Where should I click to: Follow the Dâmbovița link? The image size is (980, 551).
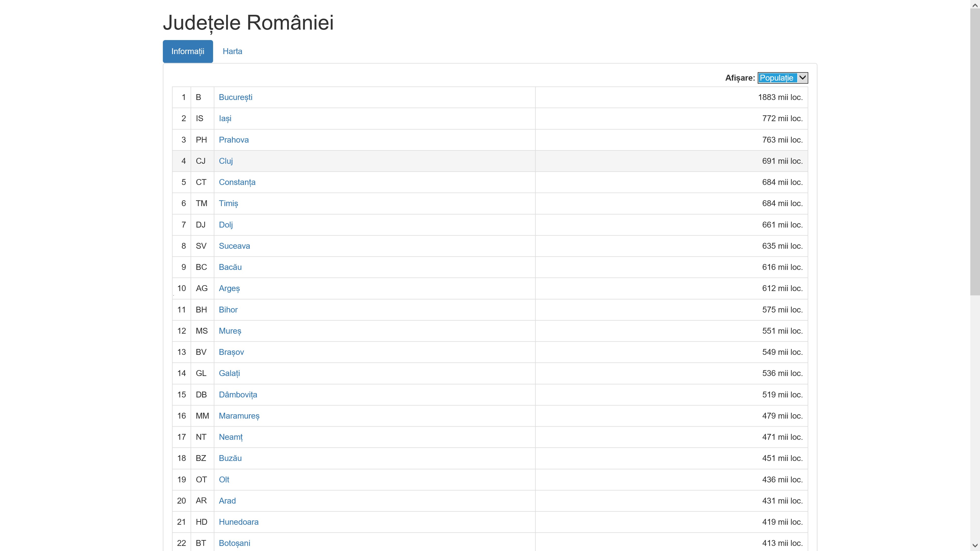pyautogui.click(x=238, y=395)
